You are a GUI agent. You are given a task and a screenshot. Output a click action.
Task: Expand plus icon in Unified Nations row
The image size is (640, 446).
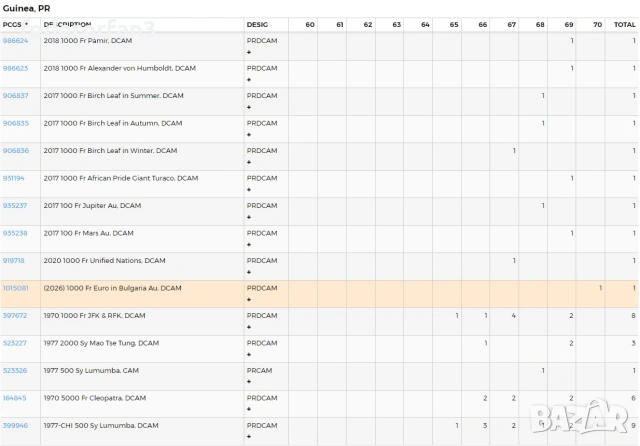click(249, 272)
